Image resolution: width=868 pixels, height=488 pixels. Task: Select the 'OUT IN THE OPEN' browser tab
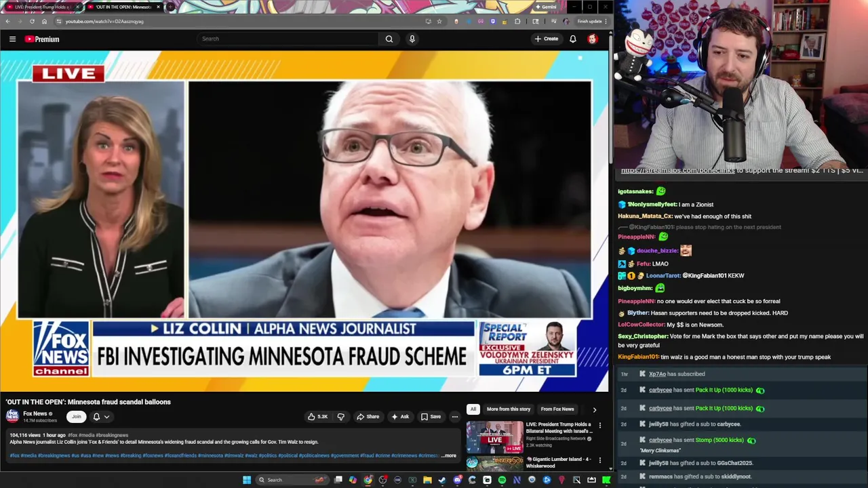123,7
